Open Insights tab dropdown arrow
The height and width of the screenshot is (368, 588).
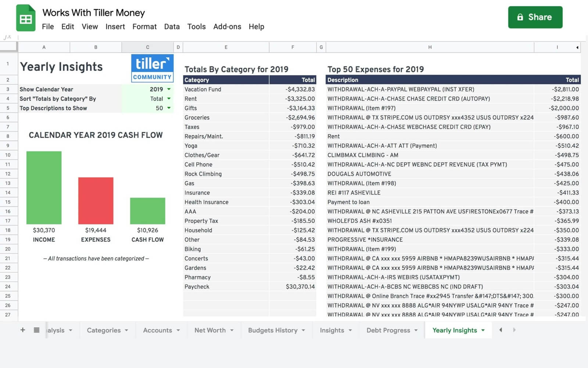coord(350,330)
